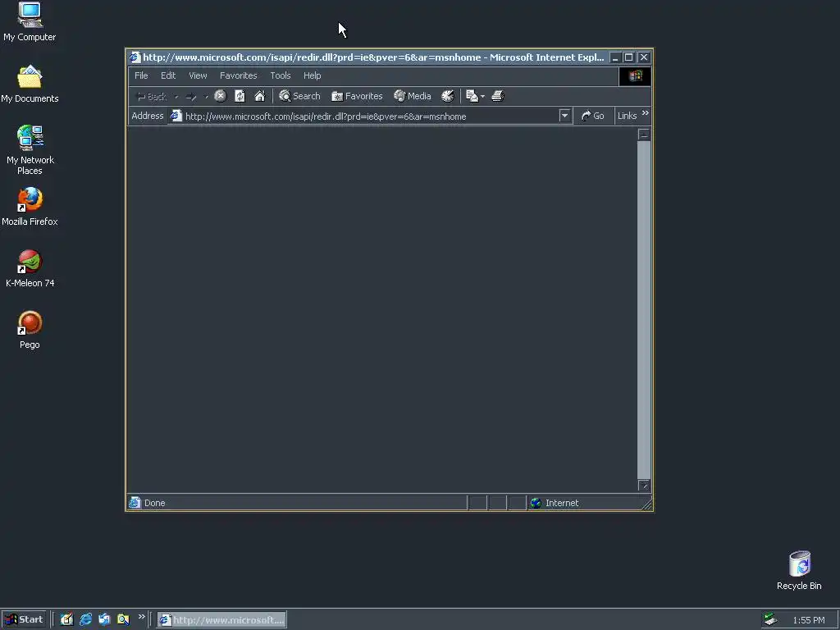Click the Internet zone status text

(x=561, y=503)
